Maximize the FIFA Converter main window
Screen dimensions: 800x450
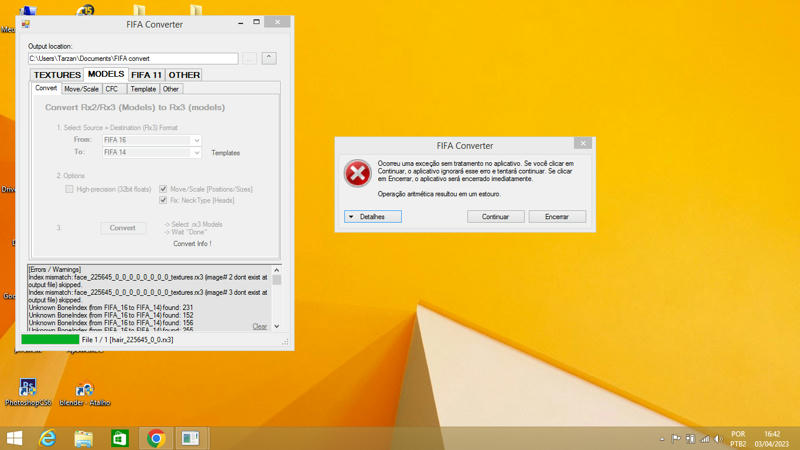[x=257, y=22]
